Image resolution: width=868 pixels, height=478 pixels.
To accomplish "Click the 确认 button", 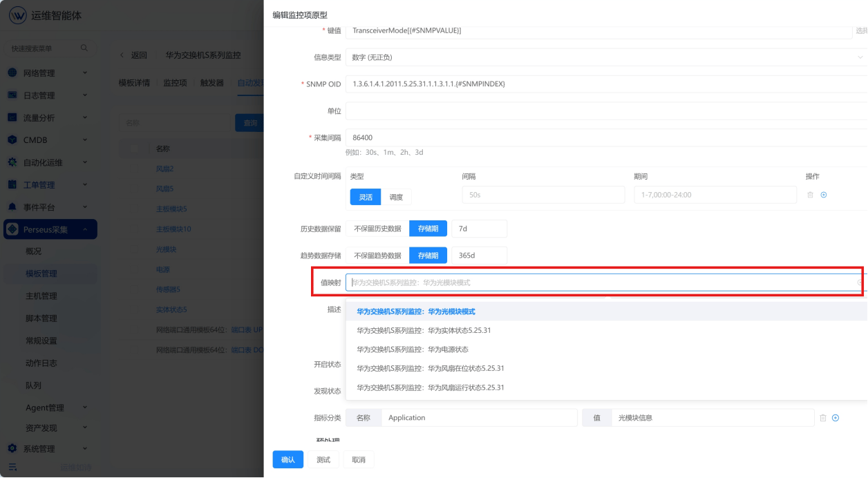I will [x=287, y=460].
